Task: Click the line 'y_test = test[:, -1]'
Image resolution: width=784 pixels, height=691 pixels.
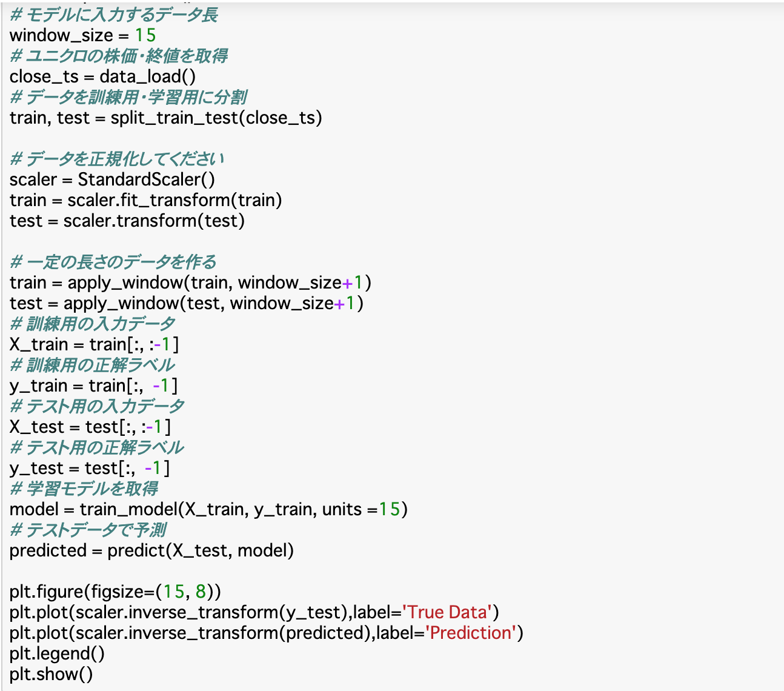Action: click(x=90, y=468)
